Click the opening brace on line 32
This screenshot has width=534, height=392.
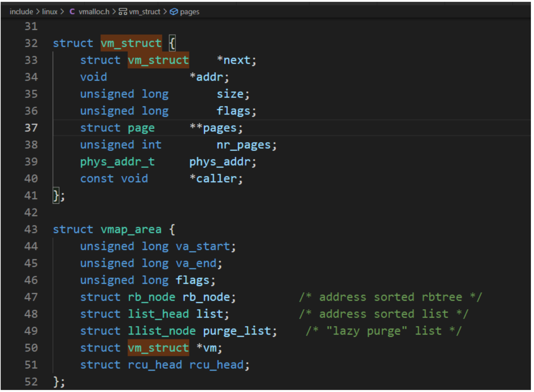tap(172, 43)
